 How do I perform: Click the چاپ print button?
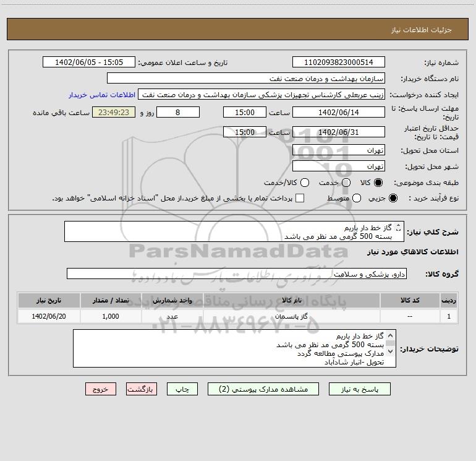coord(182,389)
